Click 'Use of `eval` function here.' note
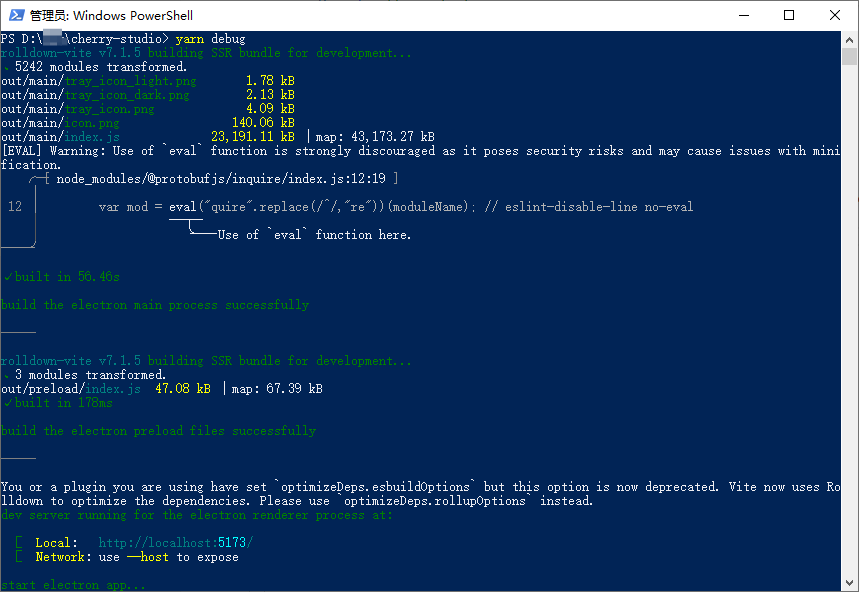Screen dimensions: 859x592 pos(314,235)
